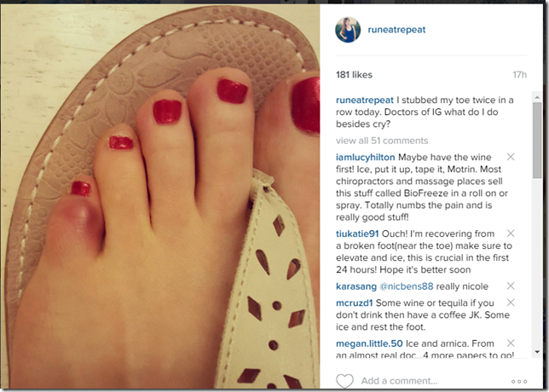549x392 pixels.
Task: Click the comments scrollbar thumb
Action: (x=537, y=141)
